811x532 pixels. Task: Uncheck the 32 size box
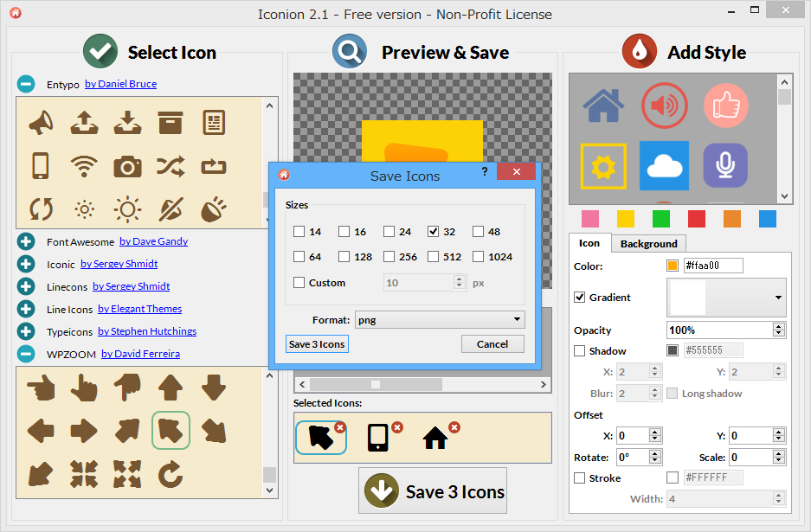[434, 232]
